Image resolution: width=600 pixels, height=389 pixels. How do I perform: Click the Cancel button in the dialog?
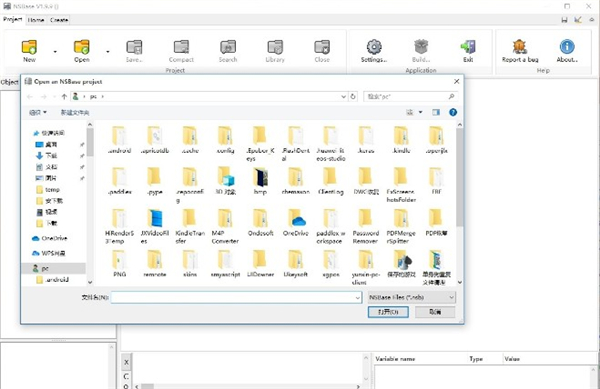click(435, 312)
